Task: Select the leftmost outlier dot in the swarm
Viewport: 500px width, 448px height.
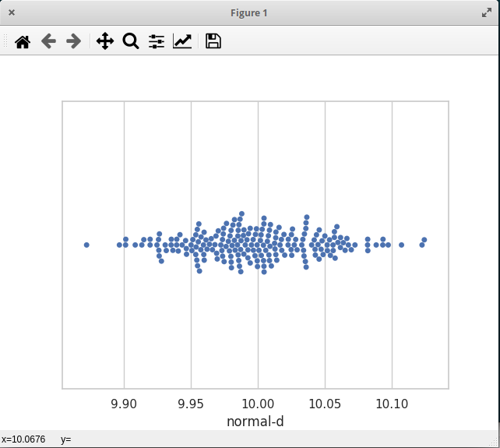Action: tap(86, 245)
